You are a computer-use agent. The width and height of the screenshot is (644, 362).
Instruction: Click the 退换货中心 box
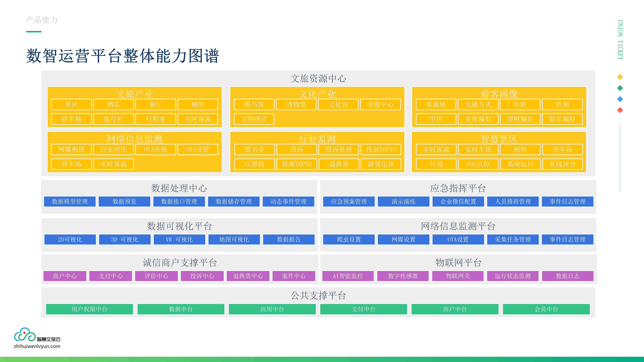coord(248,276)
